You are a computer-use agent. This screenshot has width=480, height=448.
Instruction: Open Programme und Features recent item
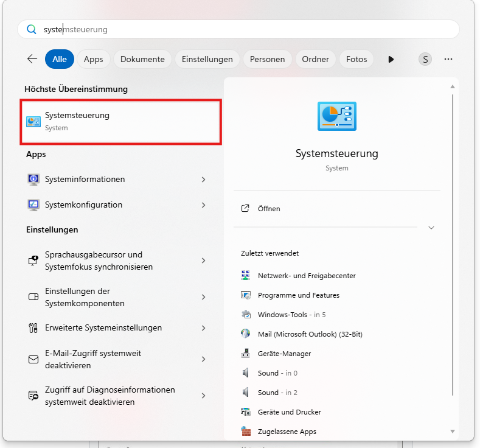click(x=298, y=295)
